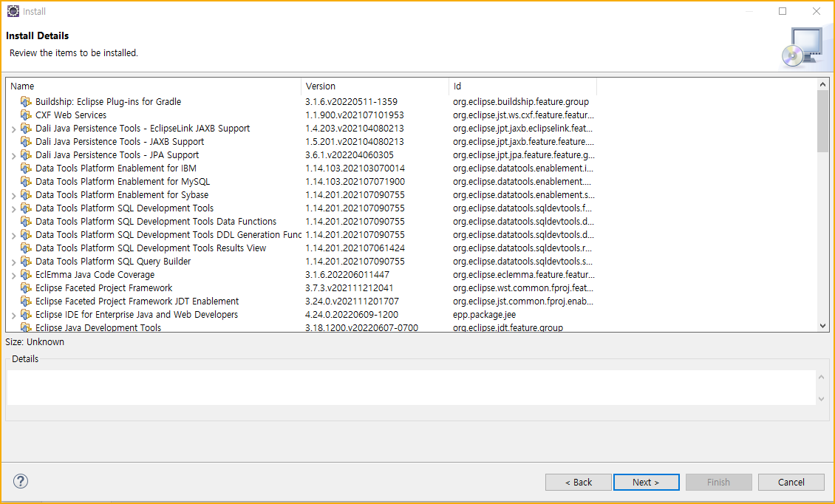Click the feature list scroll up arrow

click(822, 84)
